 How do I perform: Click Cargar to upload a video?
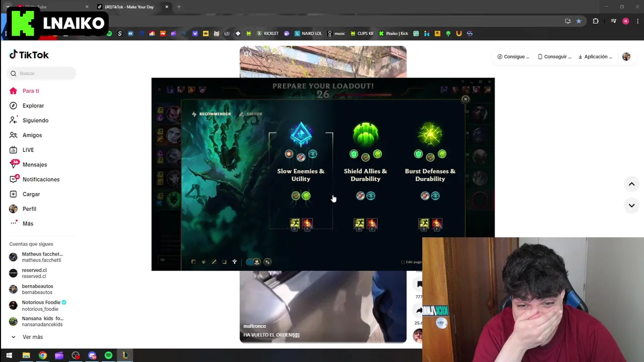tap(25, 194)
